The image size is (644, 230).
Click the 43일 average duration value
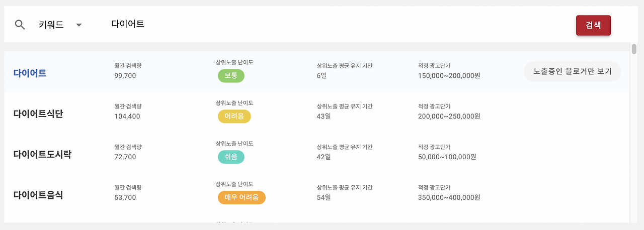point(324,117)
